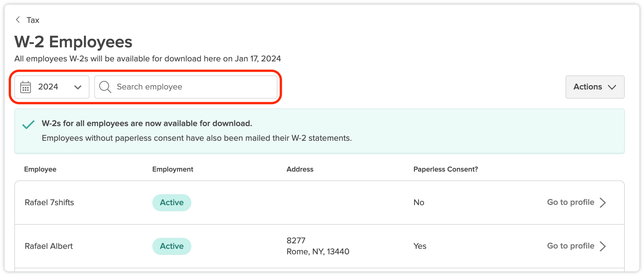Image resolution: width=644 pixels, height=276 pixels.
Task: Click the green checkmark in the notice banner
Action: [28, 125]
